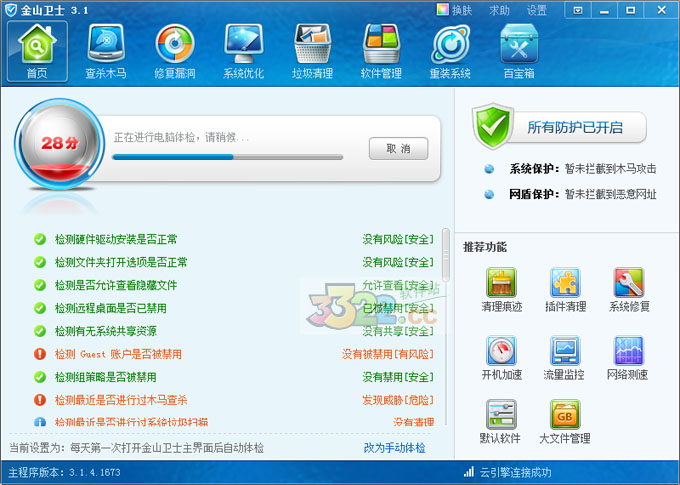The image size is (680, 485).
Task: Run 网络测速 network speed test
Action: point(628,358)
